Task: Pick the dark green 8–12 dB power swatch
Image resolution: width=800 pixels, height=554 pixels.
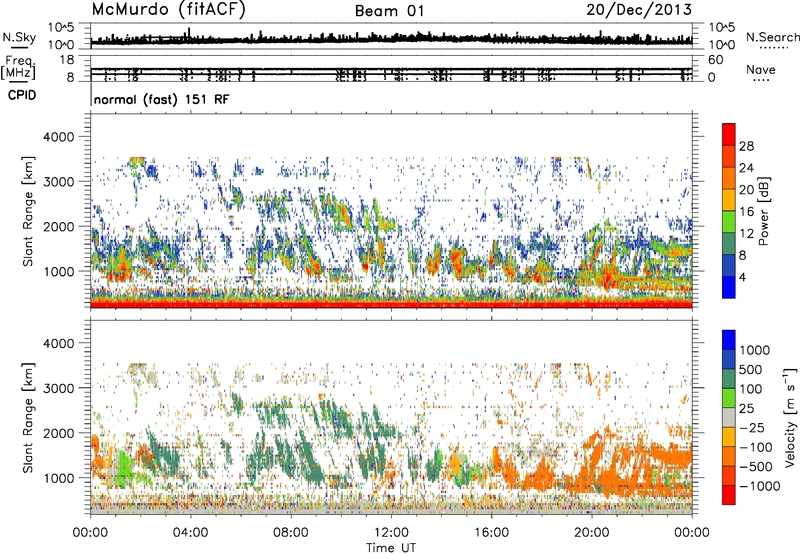Action: [729, 244]
